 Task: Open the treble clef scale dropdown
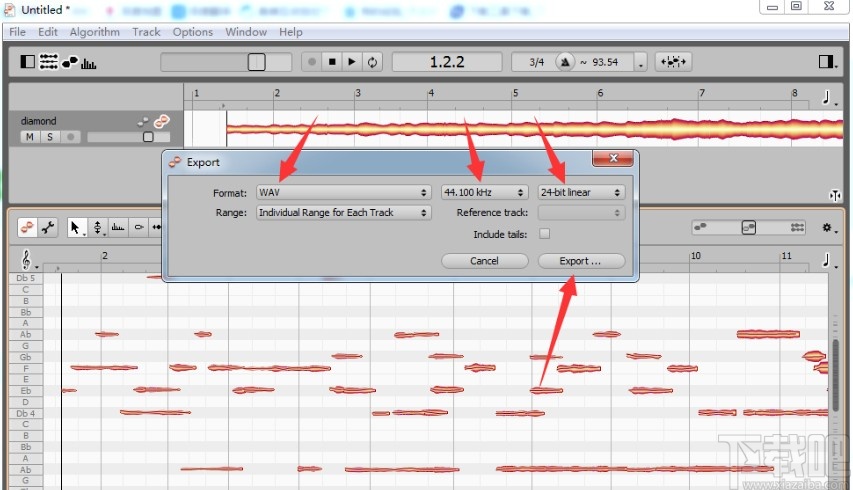tap(28, 260)
